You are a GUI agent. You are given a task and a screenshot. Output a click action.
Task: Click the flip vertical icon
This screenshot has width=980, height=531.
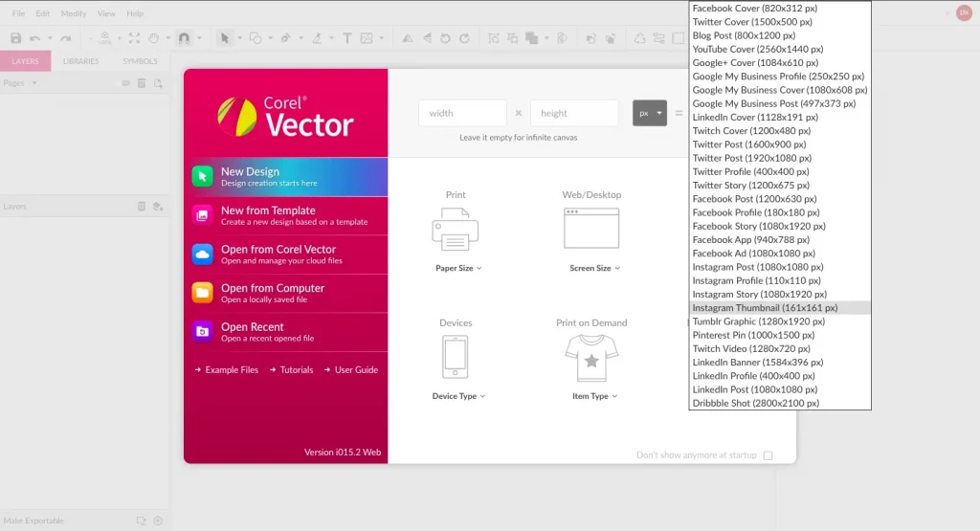(x=427, y=38)
